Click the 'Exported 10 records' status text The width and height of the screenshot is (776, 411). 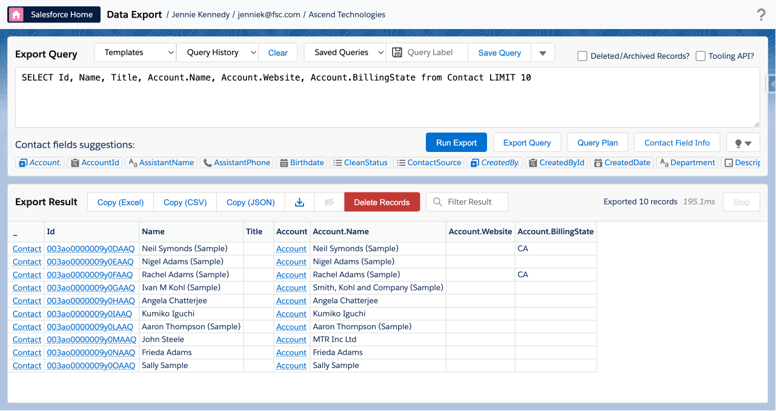(x=640, y=202)
